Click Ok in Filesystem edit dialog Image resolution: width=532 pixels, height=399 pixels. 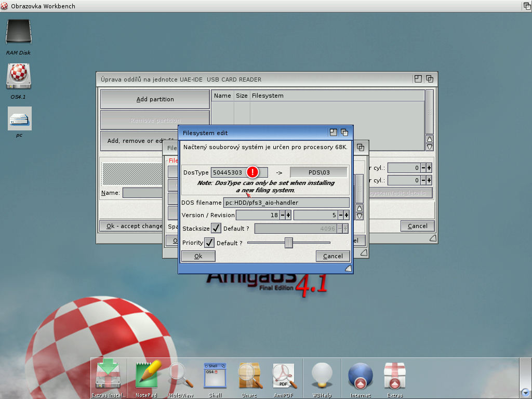click(198, 256)
